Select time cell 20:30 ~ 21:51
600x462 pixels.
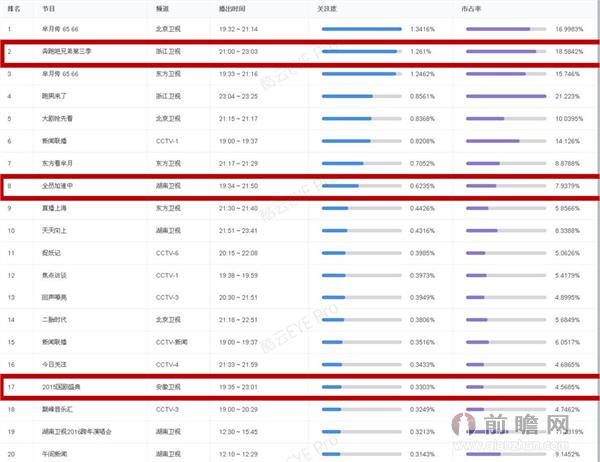tap(238, 297)
